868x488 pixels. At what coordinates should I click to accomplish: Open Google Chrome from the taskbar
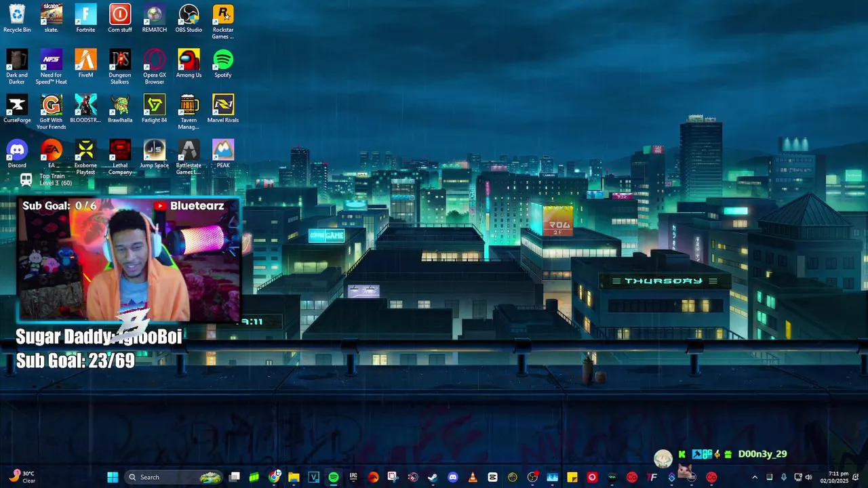pyautogui.click(x=274, y=477)
